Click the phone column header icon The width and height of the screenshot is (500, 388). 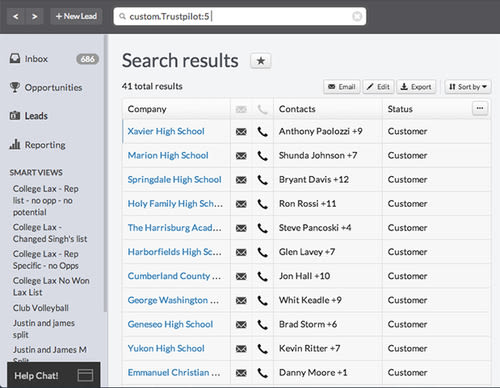[262, 109]
